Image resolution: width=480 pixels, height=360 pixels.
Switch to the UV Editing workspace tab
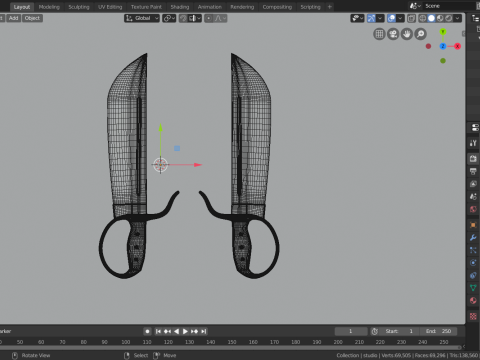[x=110, y=7]
